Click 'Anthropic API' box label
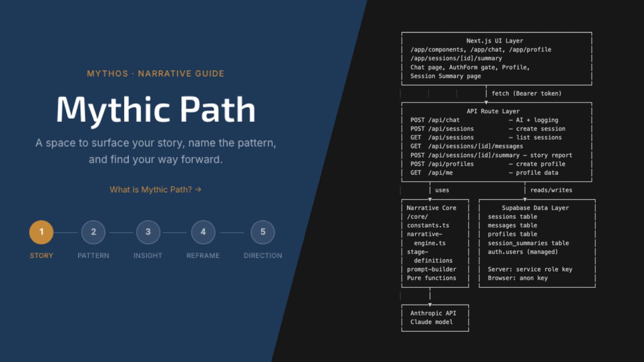644x362 pixels. (433, 313)
